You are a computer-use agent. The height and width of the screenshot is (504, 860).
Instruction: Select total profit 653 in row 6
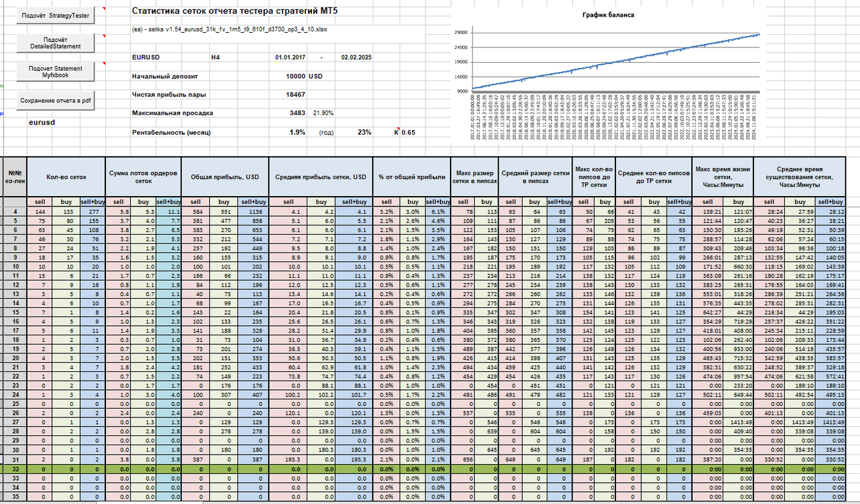254,229
